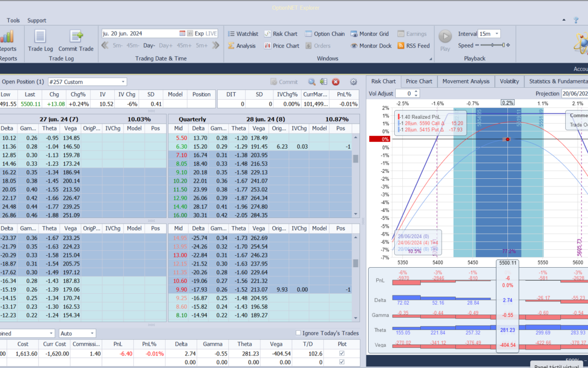Click the help question mark icon
The image size is (588, 368).
tap(577, 20)
